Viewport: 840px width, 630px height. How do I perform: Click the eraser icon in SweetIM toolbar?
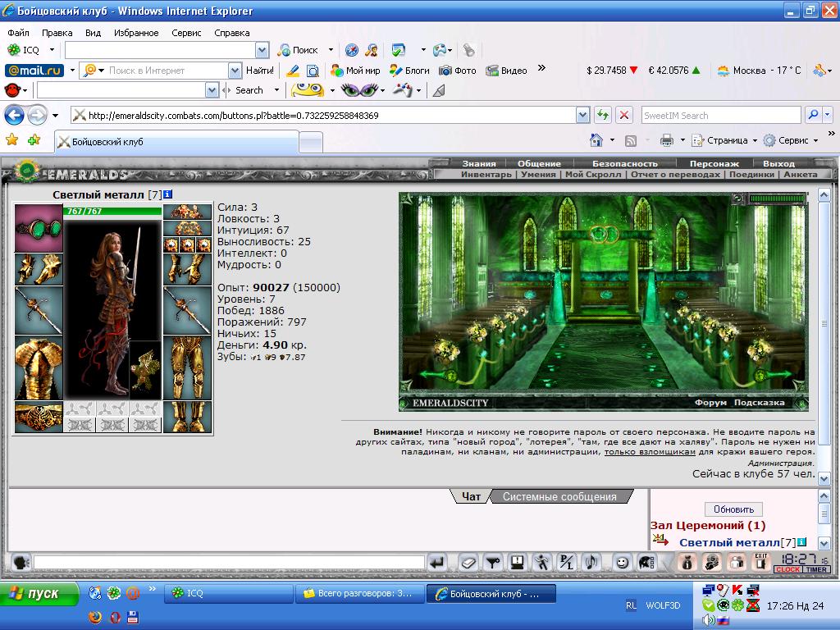click(x=439, y=90)
